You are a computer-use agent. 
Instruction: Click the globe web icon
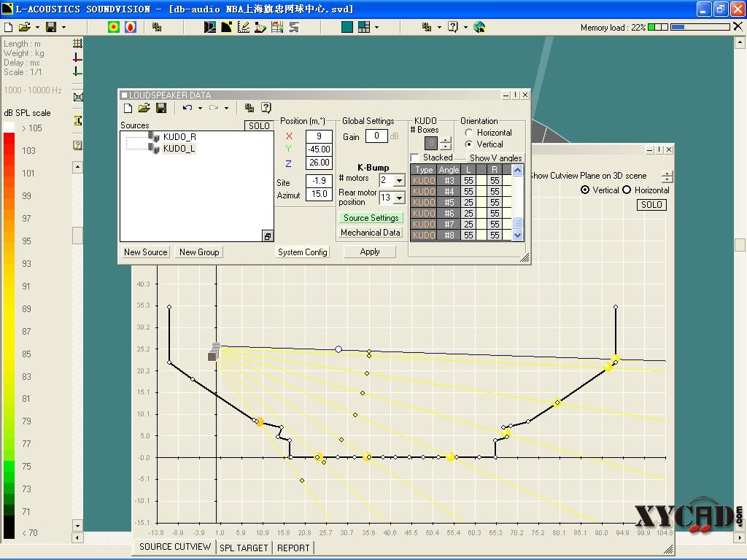click(479, 27)
